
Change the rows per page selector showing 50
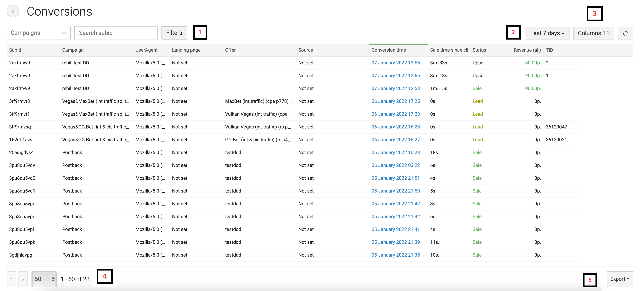(44, 279)
